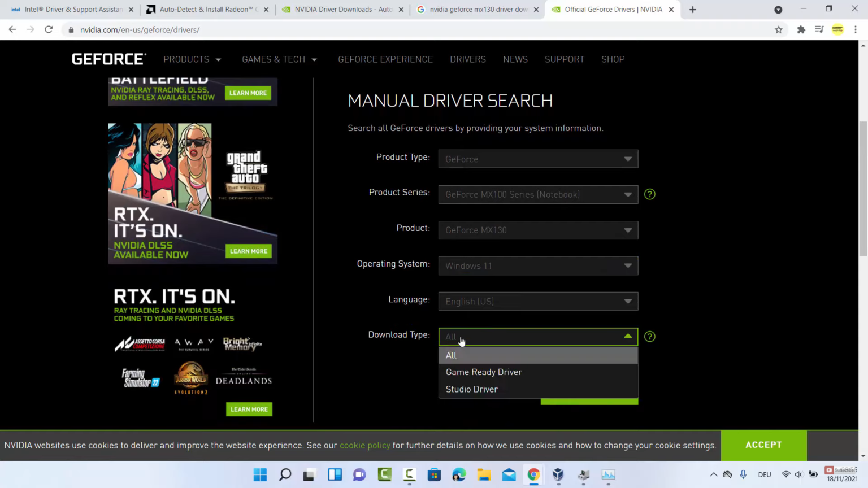Open Product Series help question mark

pyautogui.click(x=650, y=194)
